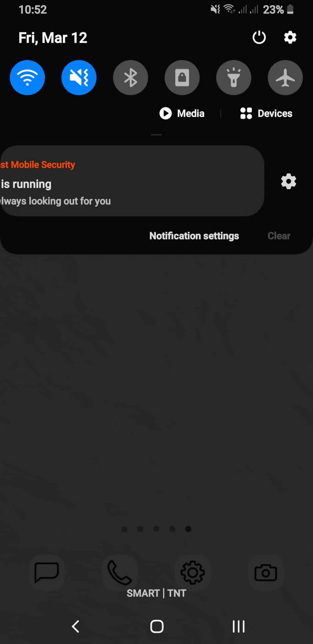Launch the Camera app

[x=266, y=573]
